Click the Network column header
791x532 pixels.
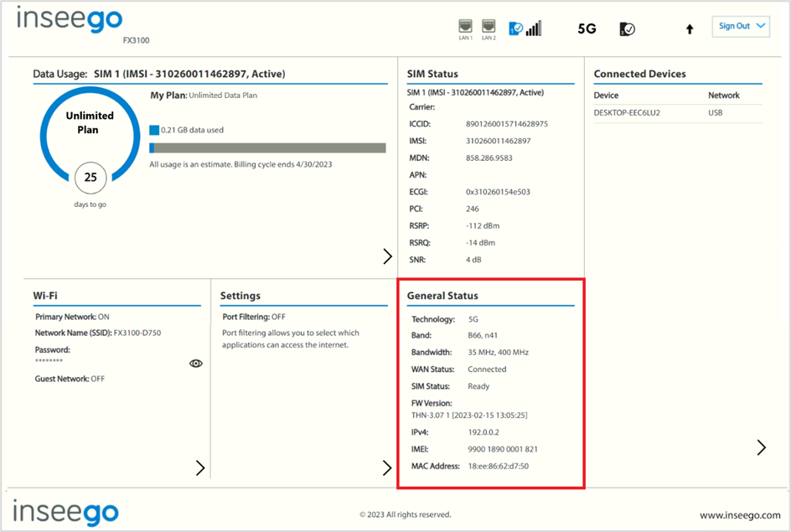click(x=723, y=96)
